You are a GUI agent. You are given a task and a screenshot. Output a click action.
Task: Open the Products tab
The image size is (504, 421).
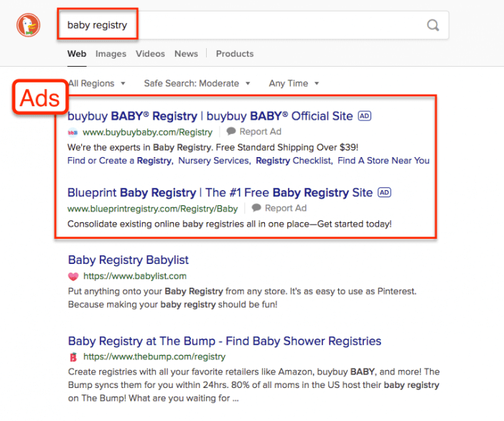pyautogui.click(x=235, y=54)
